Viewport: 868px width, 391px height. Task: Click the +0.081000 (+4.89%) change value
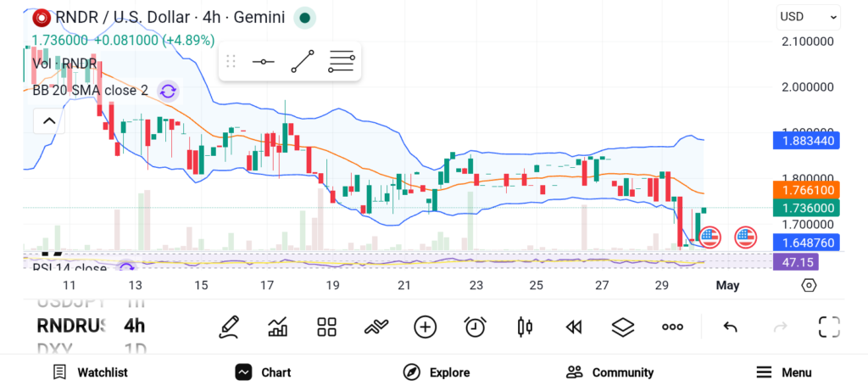[x=154, y=41]
